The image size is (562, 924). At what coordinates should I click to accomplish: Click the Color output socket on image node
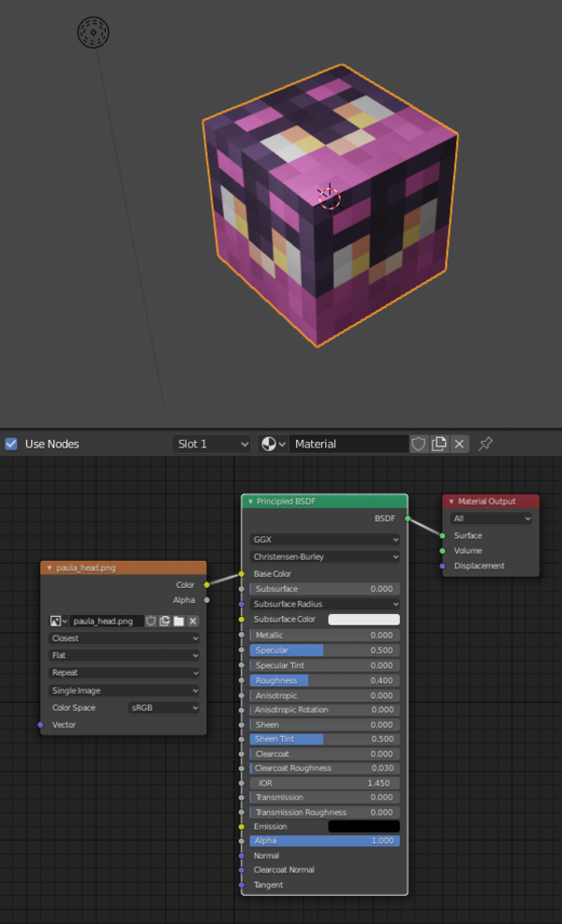click(206, 584)
